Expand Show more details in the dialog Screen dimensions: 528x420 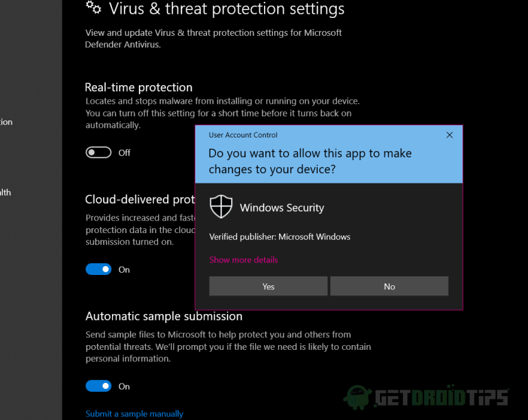243,260
